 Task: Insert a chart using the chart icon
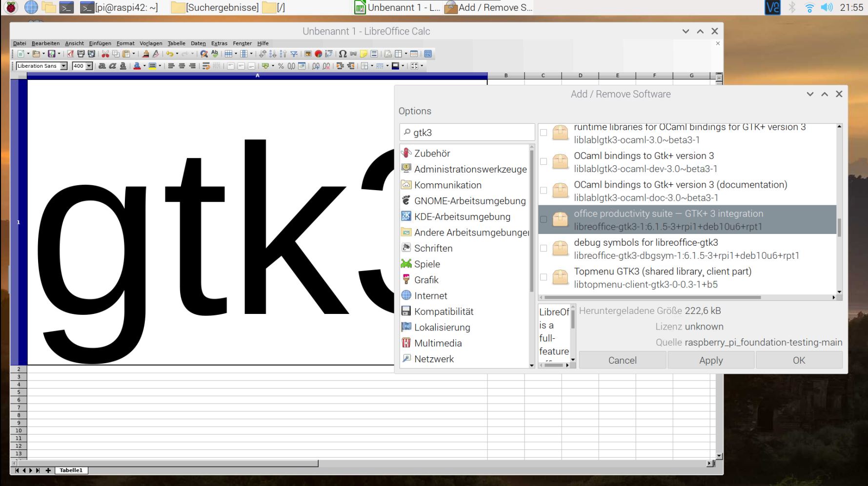318,54
